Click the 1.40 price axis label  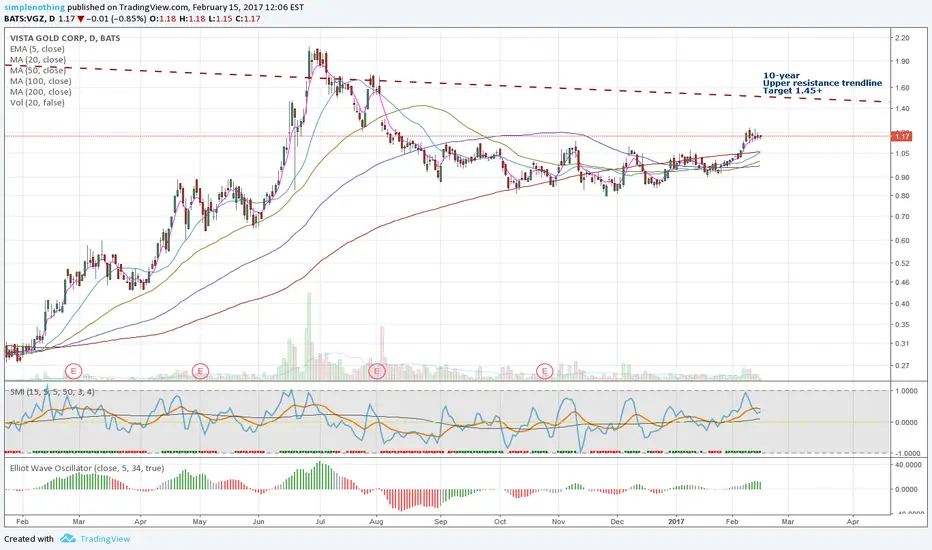pos(902,109)
